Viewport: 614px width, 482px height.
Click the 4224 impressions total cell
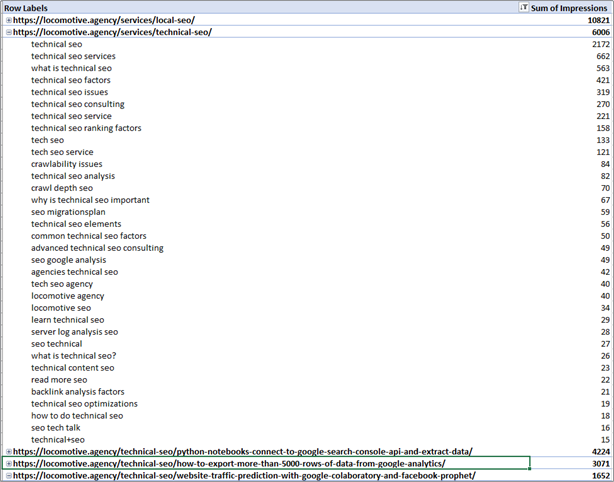point(595,452)
